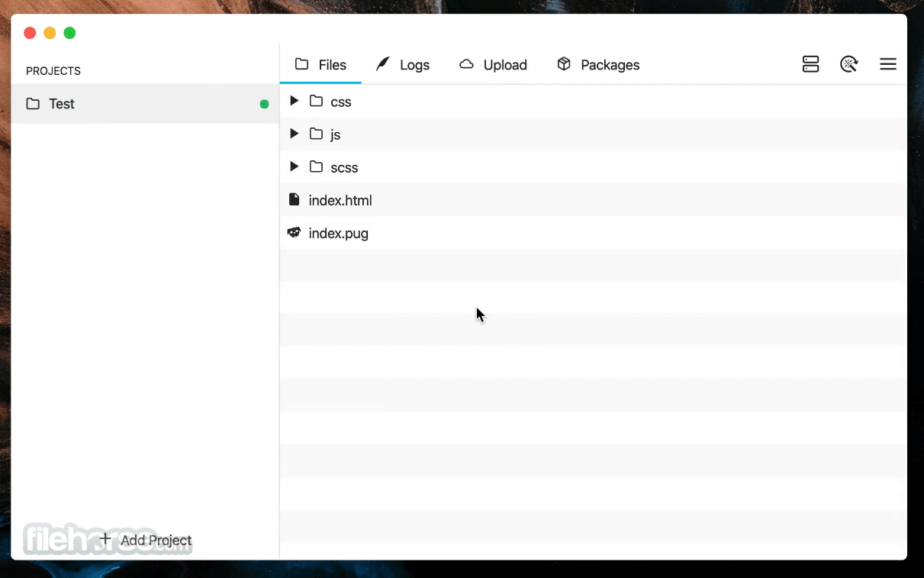
Task: Click the scss folder name
Action: click(344, 167)
